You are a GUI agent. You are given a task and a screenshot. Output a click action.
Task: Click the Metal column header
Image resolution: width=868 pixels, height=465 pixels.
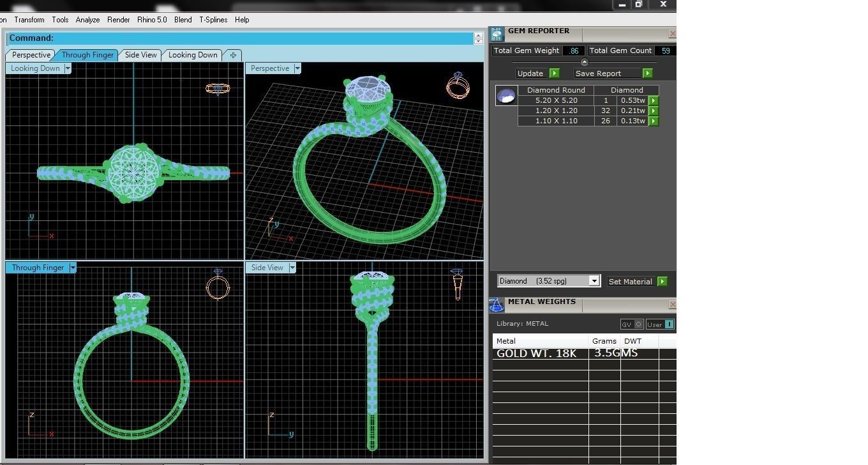(x=541, y=341)
